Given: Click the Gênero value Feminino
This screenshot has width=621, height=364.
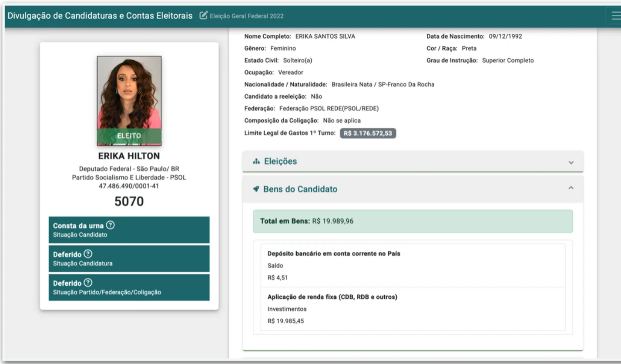Looking at the screenshot, I should pos(283,48).
